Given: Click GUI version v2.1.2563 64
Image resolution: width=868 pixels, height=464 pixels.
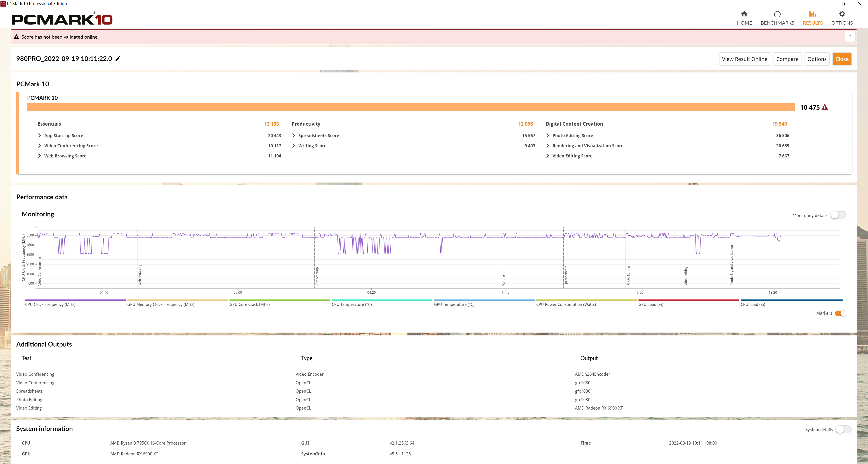Looking at the screenshot, I should click(x=402, y=443).
